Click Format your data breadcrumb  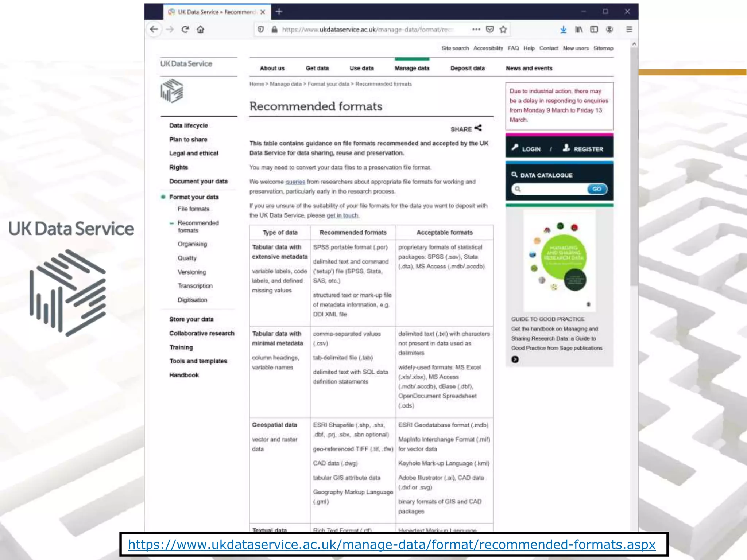328,84
